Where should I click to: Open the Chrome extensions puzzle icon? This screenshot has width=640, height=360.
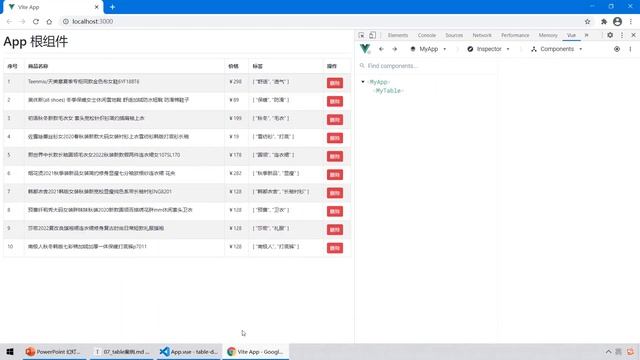604,22
